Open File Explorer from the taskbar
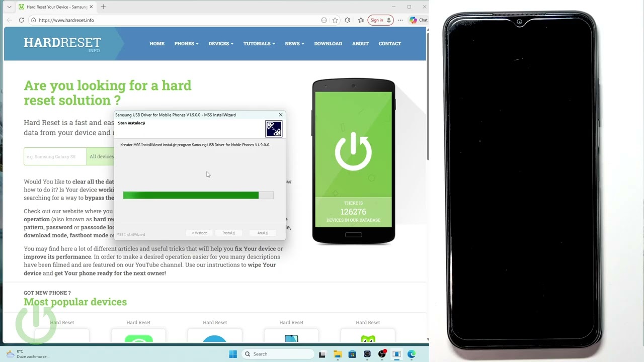The image size is (644, 362). [x=338, y=354]
